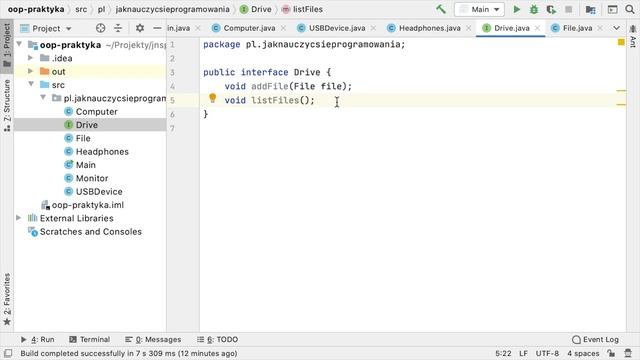Open the Run tool window
640x360 pixels.
click(38, 339)
